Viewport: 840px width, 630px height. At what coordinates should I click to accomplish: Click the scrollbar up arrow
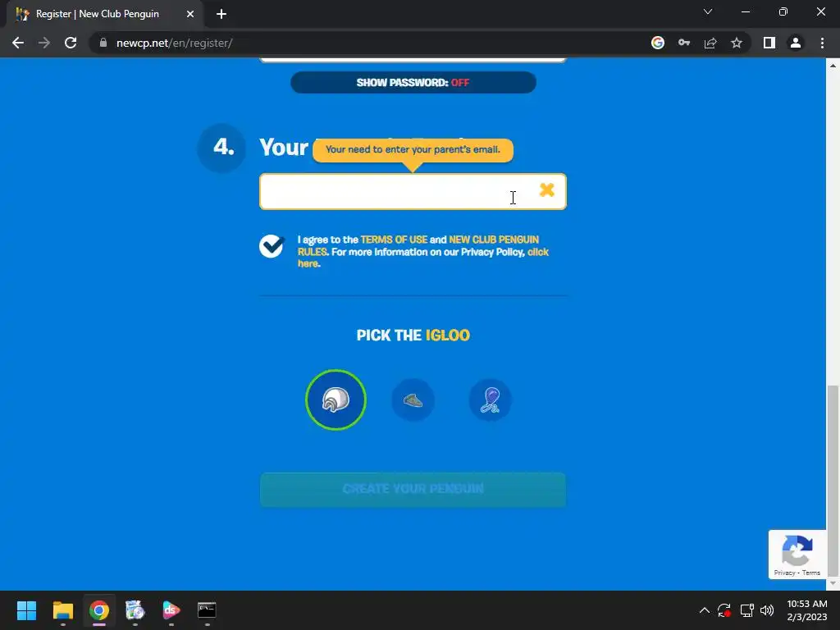coord(833,66)
